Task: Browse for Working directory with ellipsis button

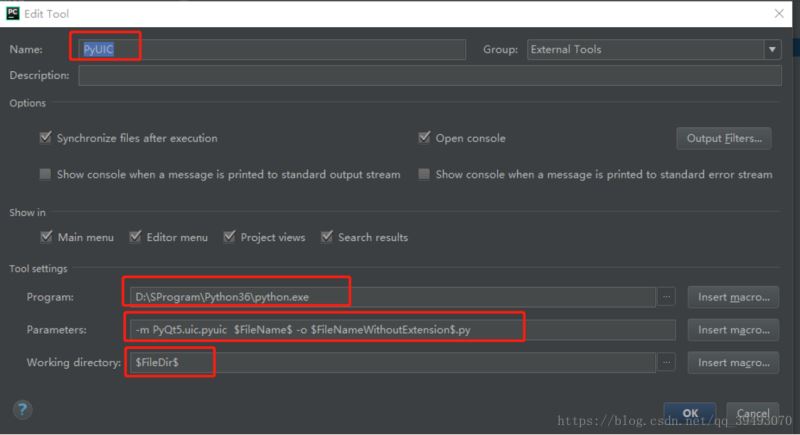Action: [x=668, y=362]
